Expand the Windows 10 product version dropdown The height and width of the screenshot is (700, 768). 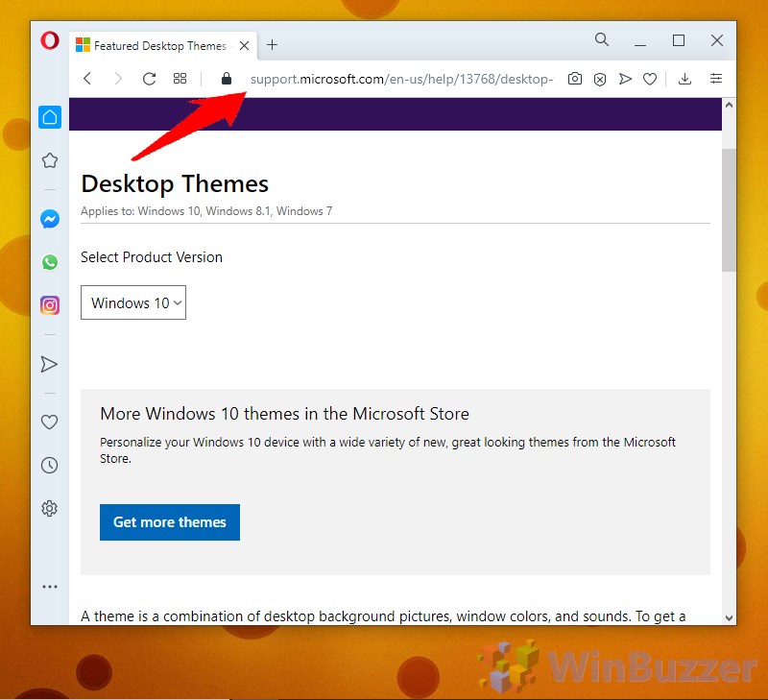point(133,302)
